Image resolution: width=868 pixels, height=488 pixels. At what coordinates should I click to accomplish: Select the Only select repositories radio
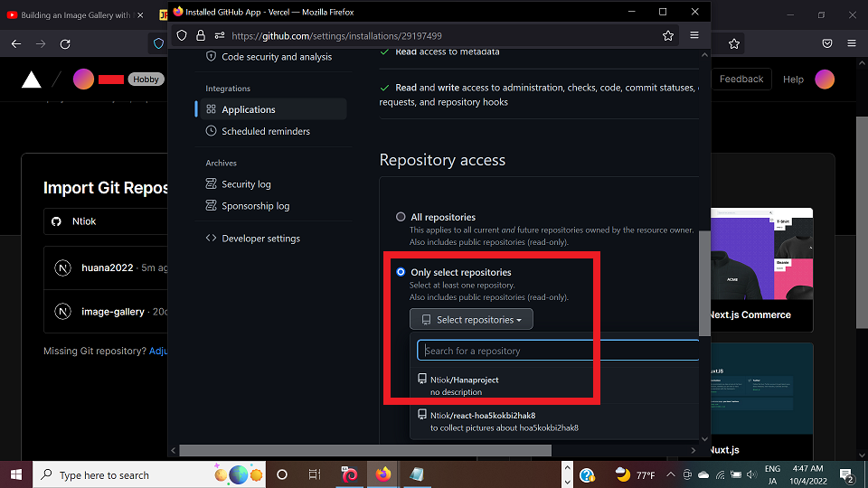click(401, 272)
